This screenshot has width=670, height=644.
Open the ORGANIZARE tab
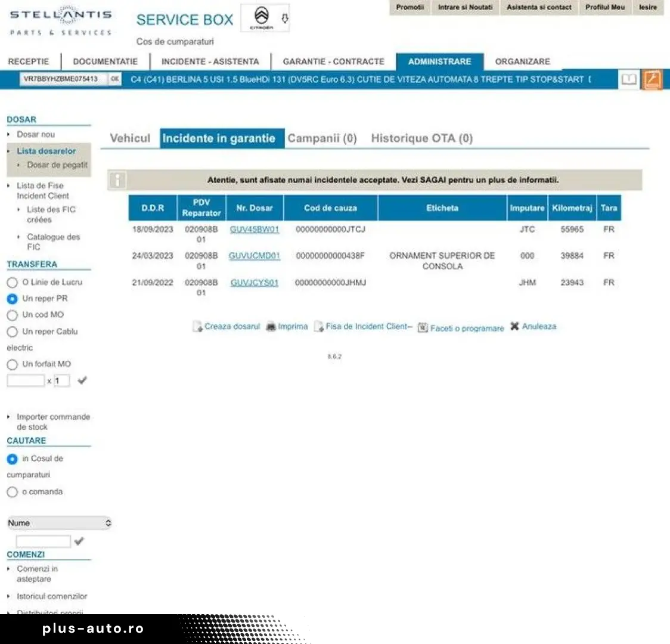(523, 61)
